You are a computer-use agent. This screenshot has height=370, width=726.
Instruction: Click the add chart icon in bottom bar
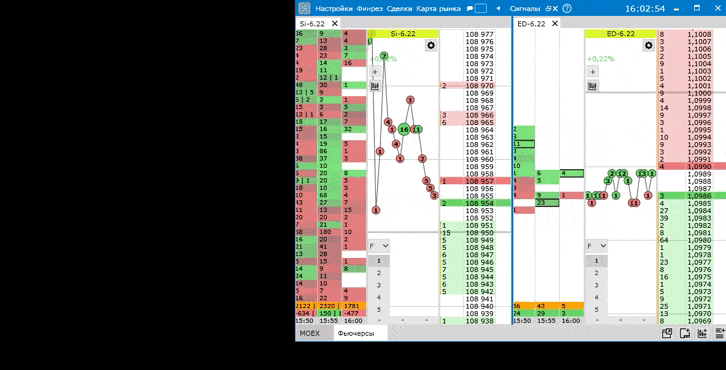click(x=702, y=333)
